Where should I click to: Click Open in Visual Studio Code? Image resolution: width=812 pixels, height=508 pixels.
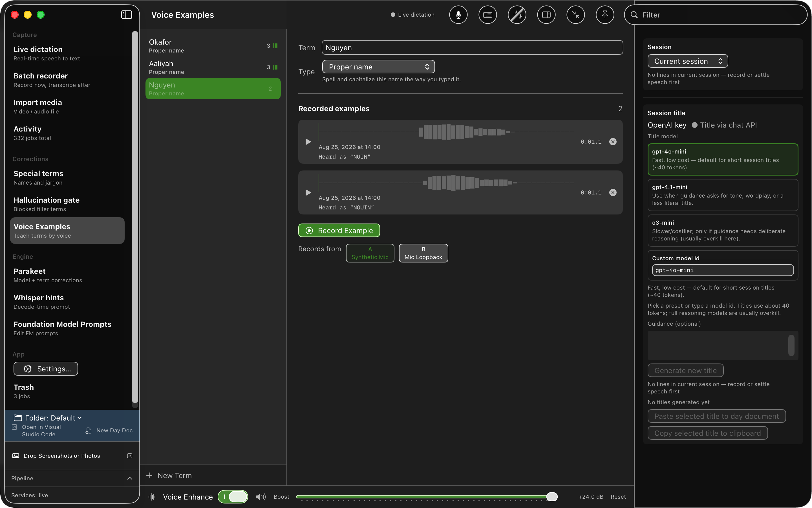(x=37, y=430)
